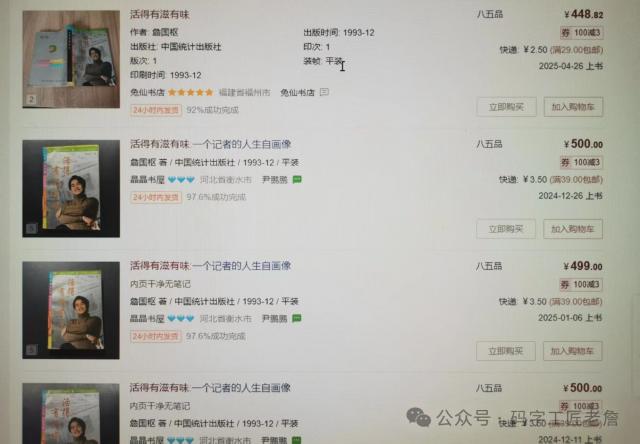640x444 pixels.
Task: Click 立即购买 for the ¥499.00 book
Action: tap(506, 351)
